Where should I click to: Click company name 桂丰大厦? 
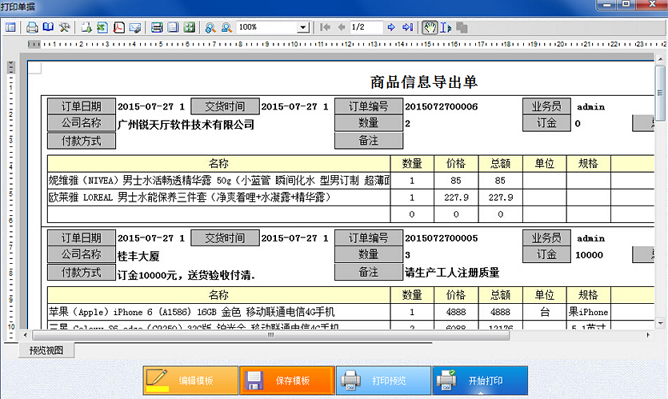pos(138,256)
